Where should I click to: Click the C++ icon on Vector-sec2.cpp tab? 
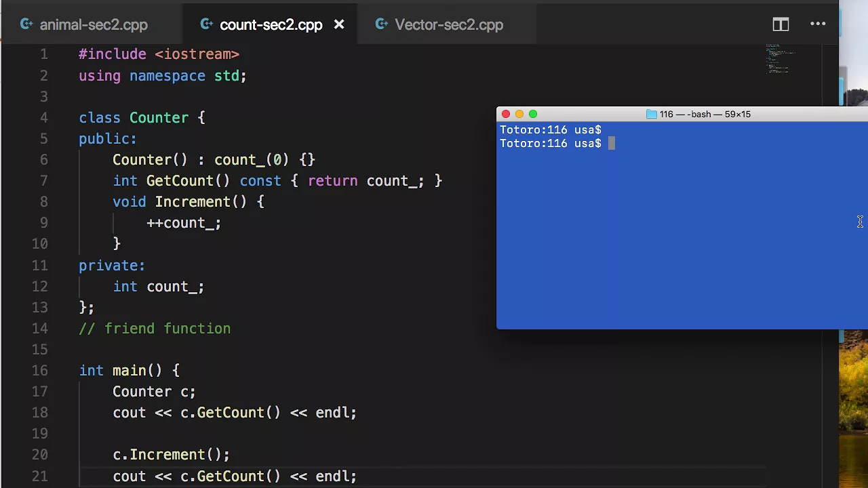(x=382, y=24)
